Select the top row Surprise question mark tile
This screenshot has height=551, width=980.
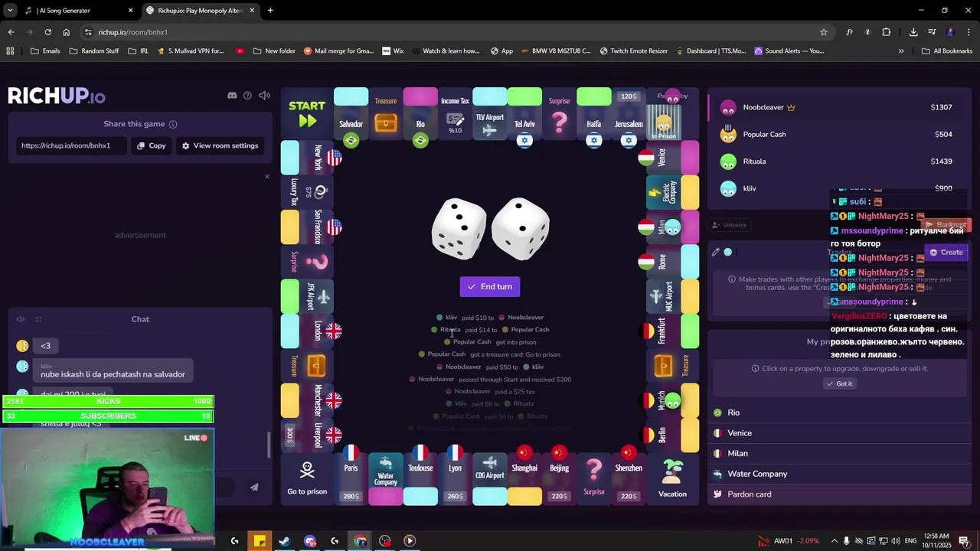tap(560, 116)
